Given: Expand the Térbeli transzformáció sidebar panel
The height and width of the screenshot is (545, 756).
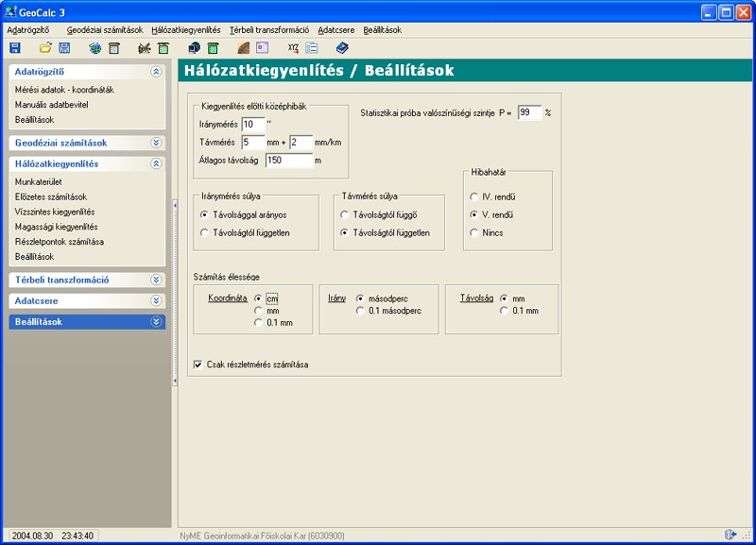Looking at the screenshot, I should point(156,280).
